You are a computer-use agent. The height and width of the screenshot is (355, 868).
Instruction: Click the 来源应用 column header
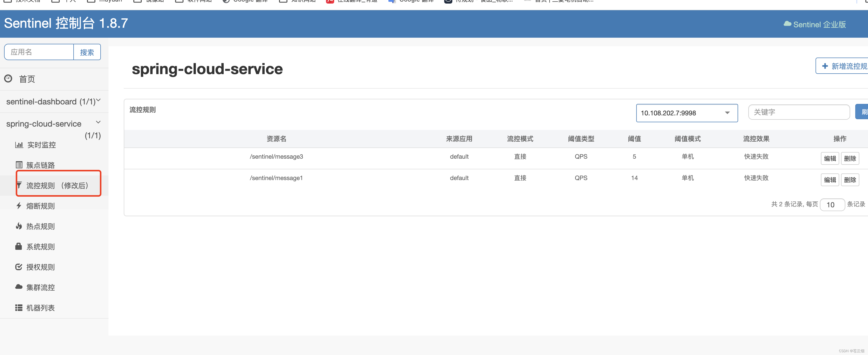(459, 139)
